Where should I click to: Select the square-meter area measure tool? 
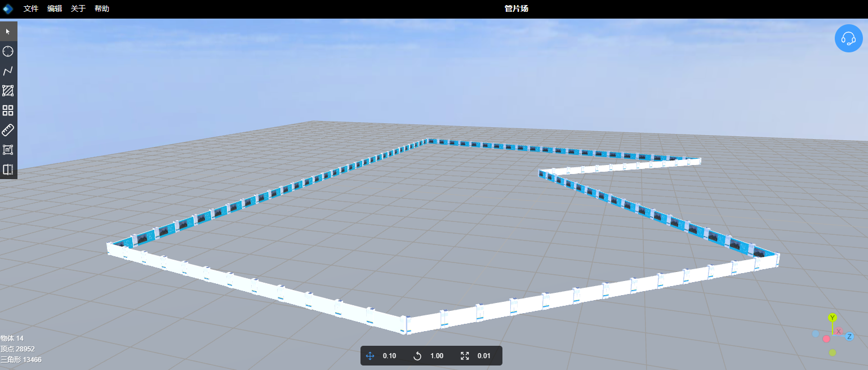point(8,150)
